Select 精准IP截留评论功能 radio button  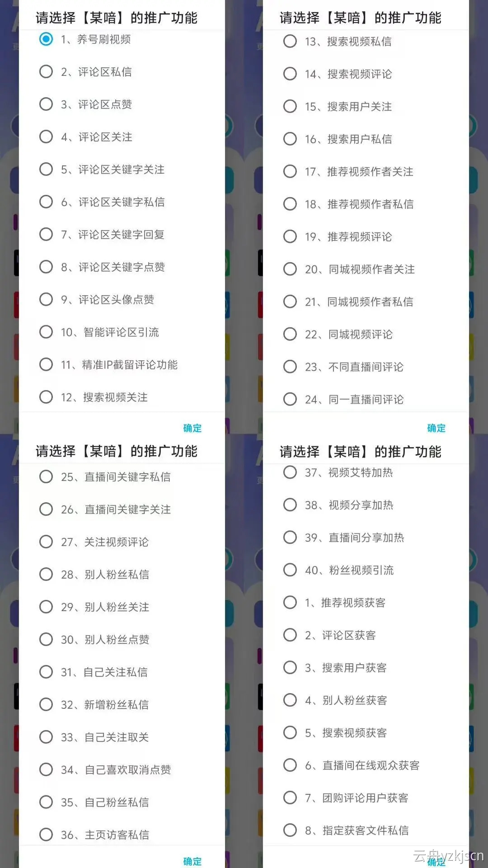pos(46,365)
